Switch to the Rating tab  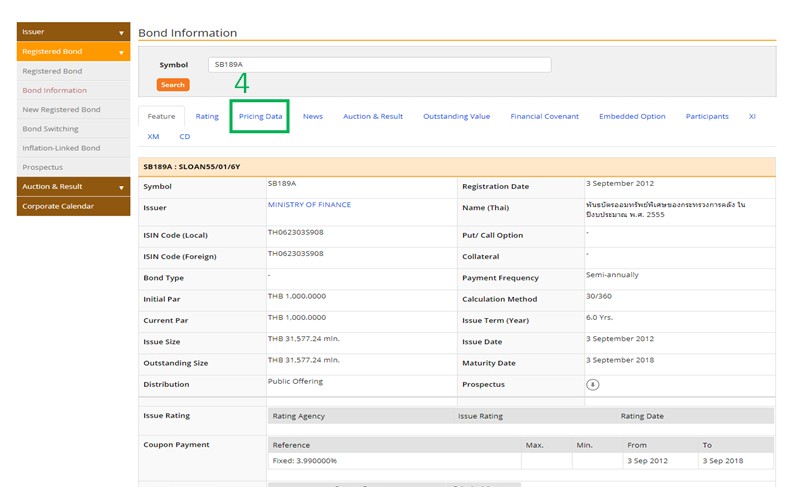[x=207, y=116]
